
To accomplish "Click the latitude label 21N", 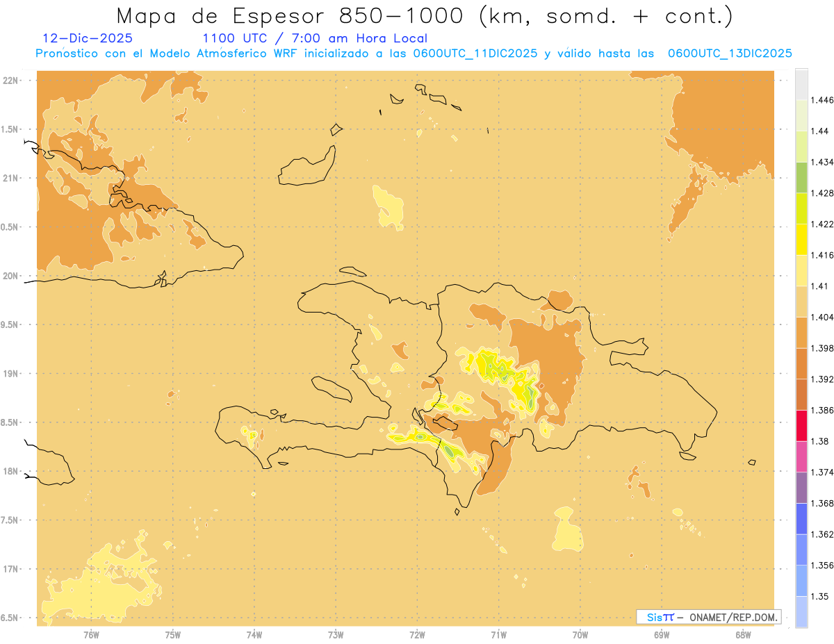I will [x=10, y=179].
